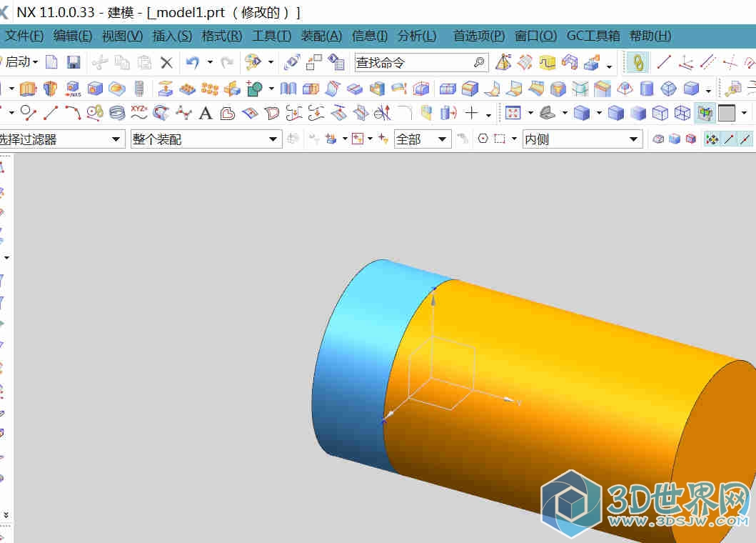
Task: Open the 整个装配 scope dropdown
Action: pos(206,139)
